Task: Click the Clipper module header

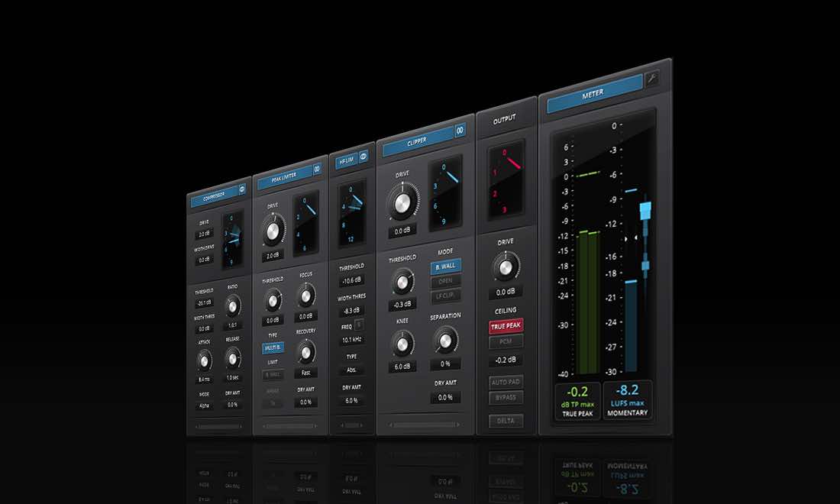Action: [417, 140]
